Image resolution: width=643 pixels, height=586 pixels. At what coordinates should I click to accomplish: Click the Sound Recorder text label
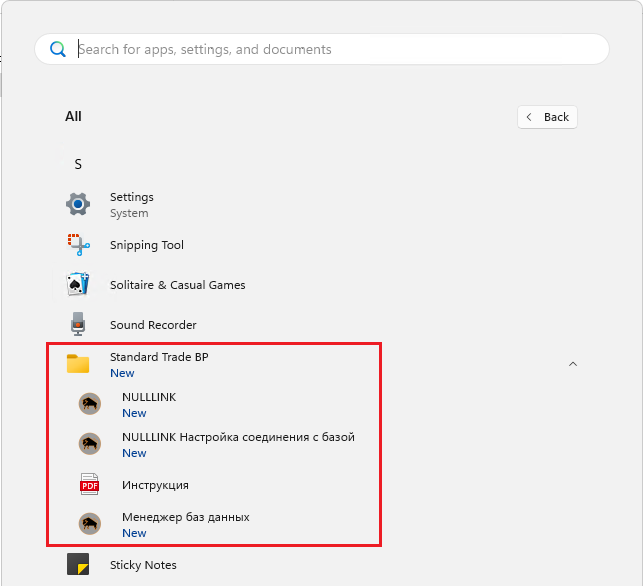tap(153, 325)
